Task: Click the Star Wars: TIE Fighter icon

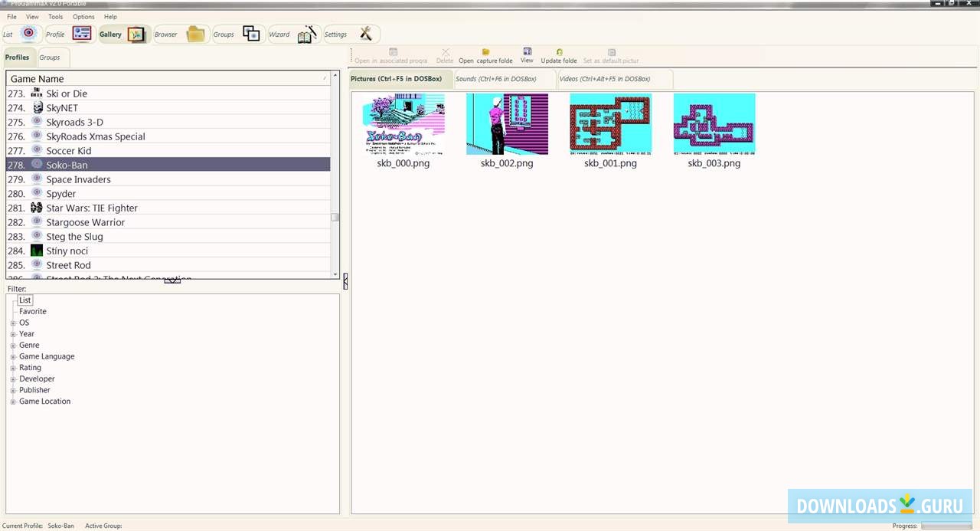Action: pyautogui.click(x=37, y=208)
